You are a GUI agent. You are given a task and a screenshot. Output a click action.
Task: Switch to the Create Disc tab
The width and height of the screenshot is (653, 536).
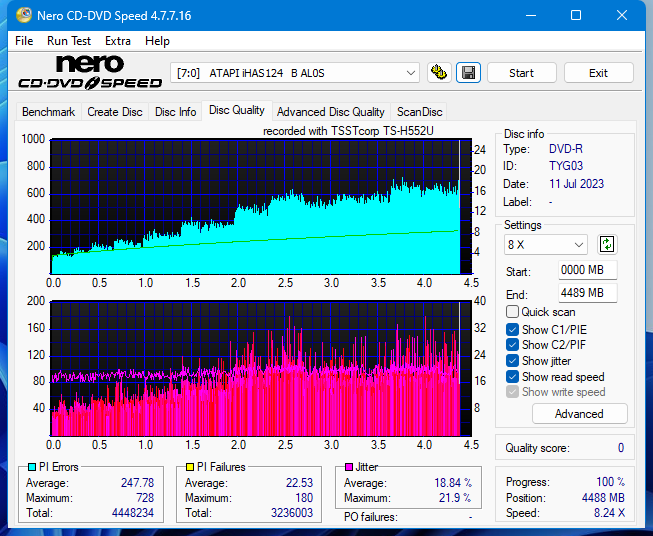[115, 112]
